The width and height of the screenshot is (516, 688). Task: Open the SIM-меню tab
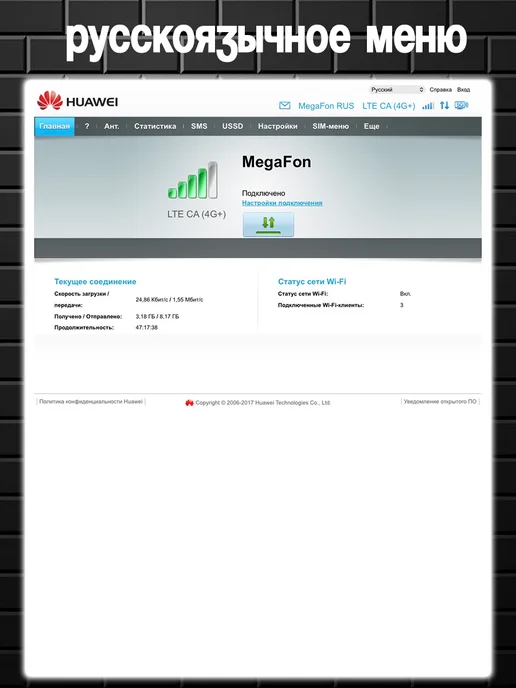click(x=330, y=126)
